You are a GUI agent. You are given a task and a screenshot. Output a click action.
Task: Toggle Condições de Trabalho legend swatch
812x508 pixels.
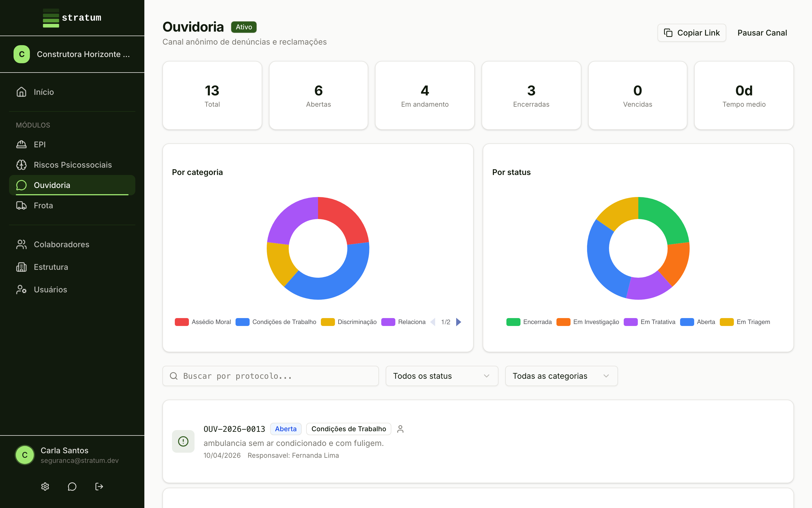pos(242,322)
